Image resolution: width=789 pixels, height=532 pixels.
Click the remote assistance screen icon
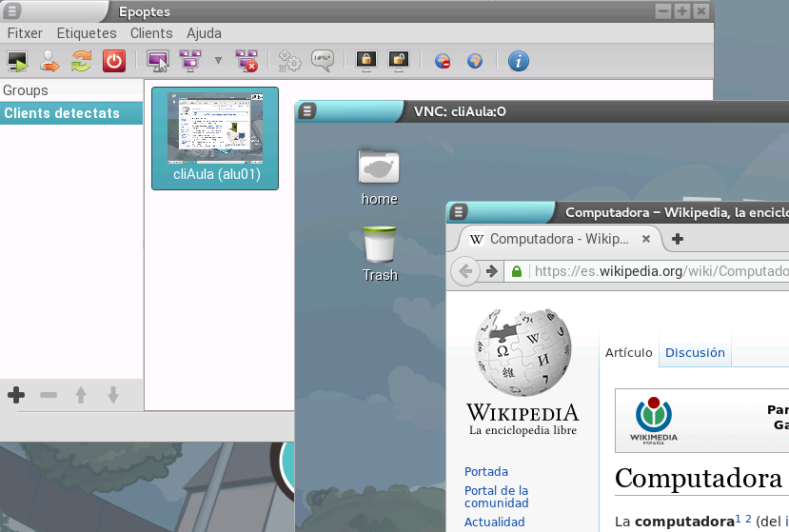point(158,62)
